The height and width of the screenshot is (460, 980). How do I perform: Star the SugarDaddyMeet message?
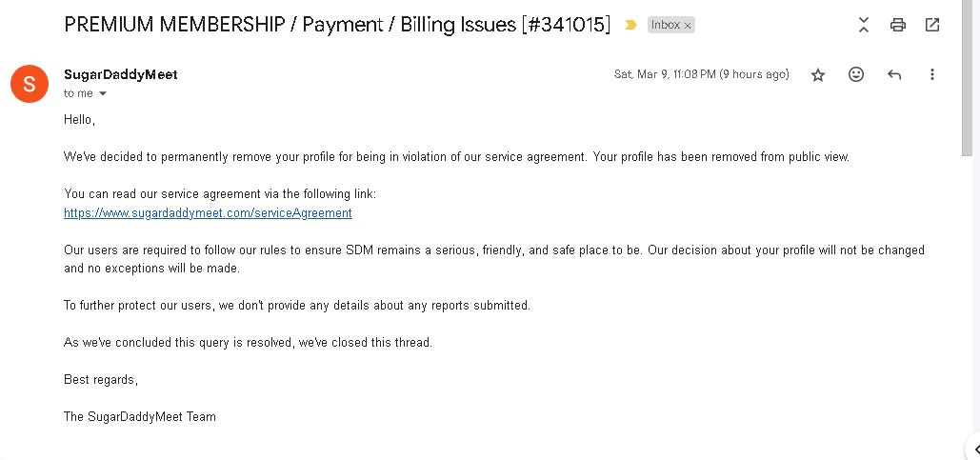(x=817, y=74)
